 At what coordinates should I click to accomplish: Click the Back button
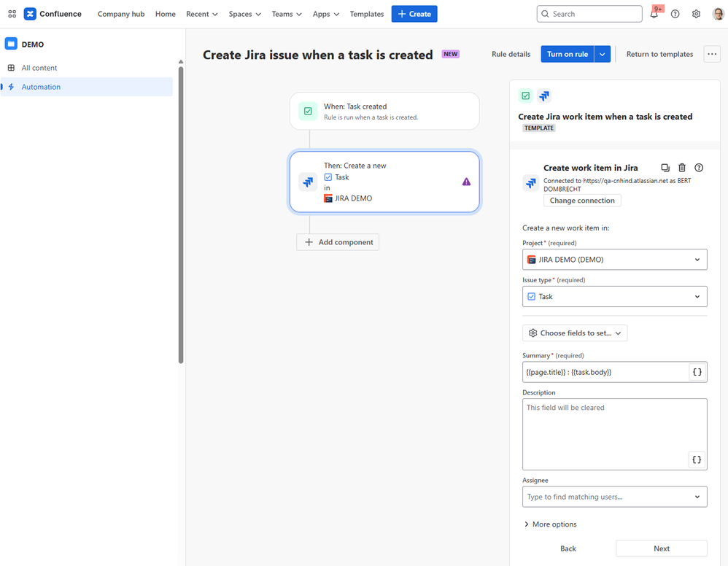(568, 548)
